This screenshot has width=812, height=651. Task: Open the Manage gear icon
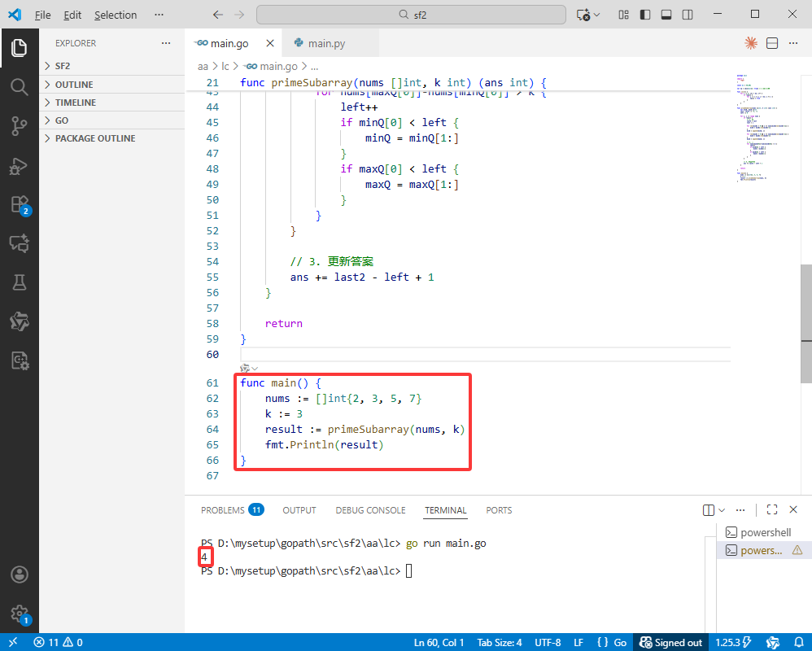click(20, 614)
